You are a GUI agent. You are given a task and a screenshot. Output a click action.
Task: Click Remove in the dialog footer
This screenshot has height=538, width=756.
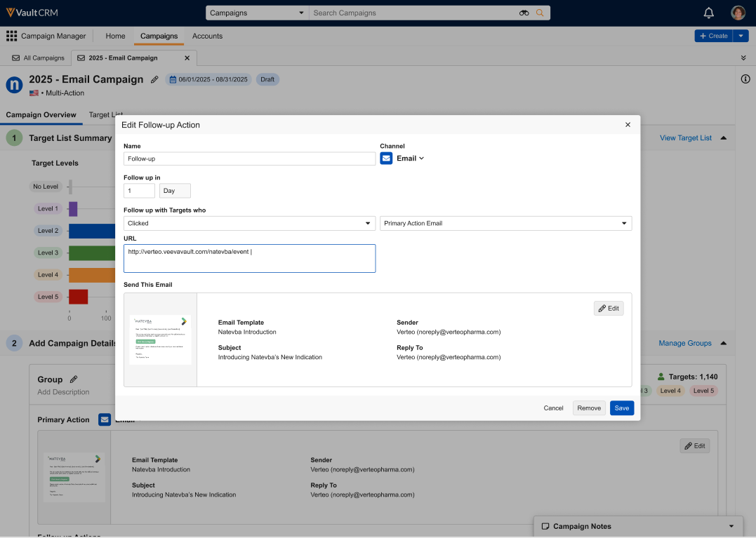click(x=589, y=408)
